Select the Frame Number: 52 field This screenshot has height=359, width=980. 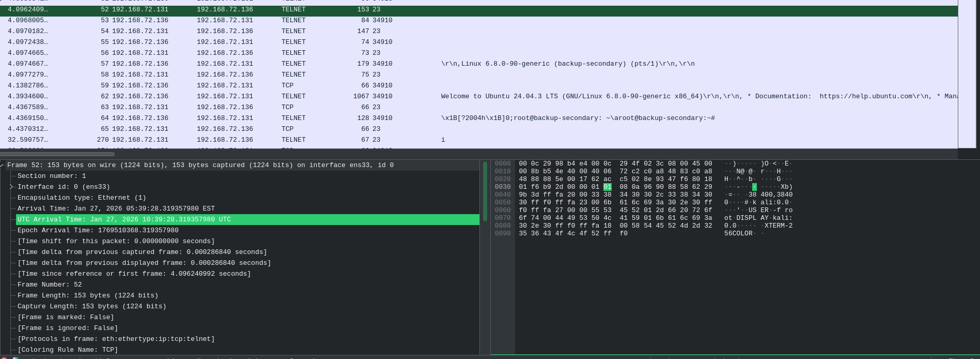click(247, 285)
